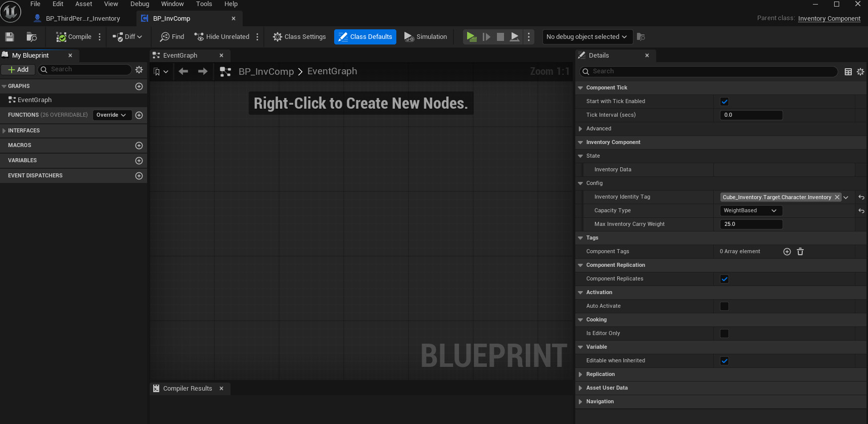Image resolution: width=868 pixels, height=424 pixels.
Task: Click the Stop playback icon
Action: coord(500,37)
